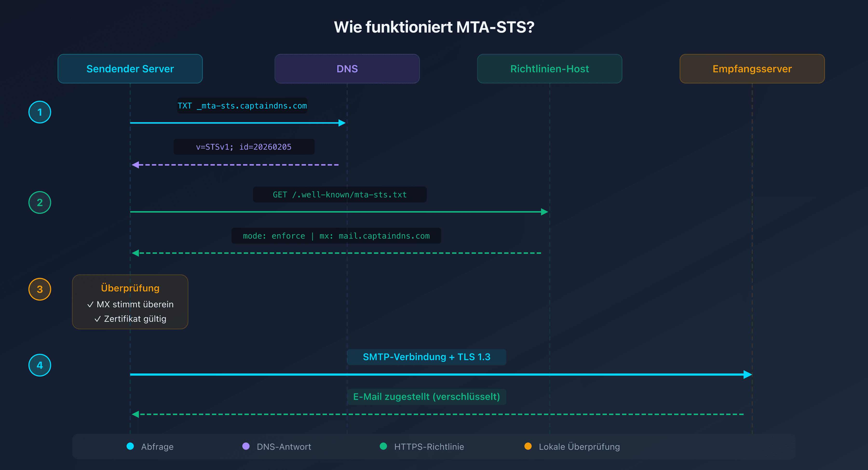
Task: Expand the mode: enforce policy response label
Action: tap(336, 235)
